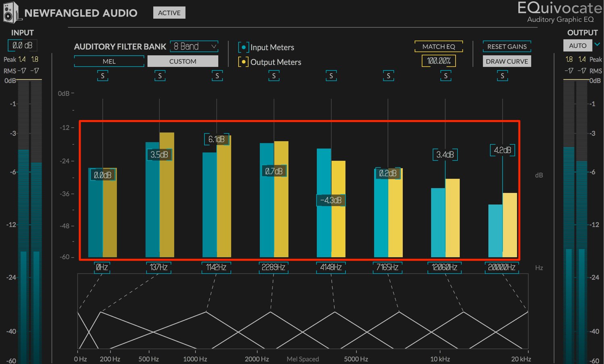Click the 10 kHz axis label
The height and width of the screenshot is (364, 604).
(440, 359)
